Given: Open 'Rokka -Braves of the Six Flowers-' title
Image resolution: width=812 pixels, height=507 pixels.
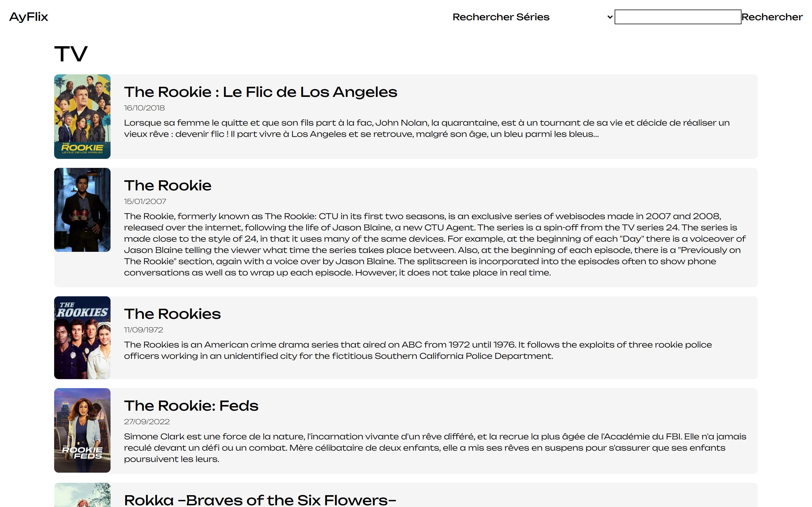Looking at the screenshot, I should tap(260, 500).
